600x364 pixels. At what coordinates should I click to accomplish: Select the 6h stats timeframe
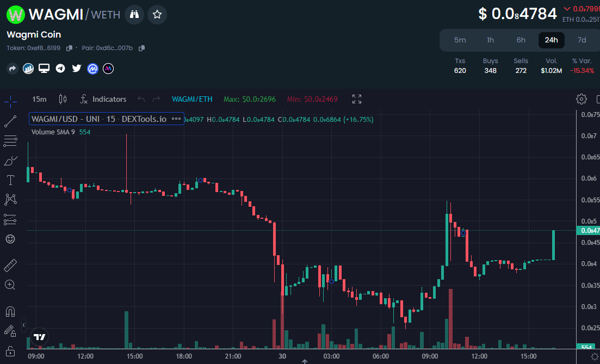(521, 40)
